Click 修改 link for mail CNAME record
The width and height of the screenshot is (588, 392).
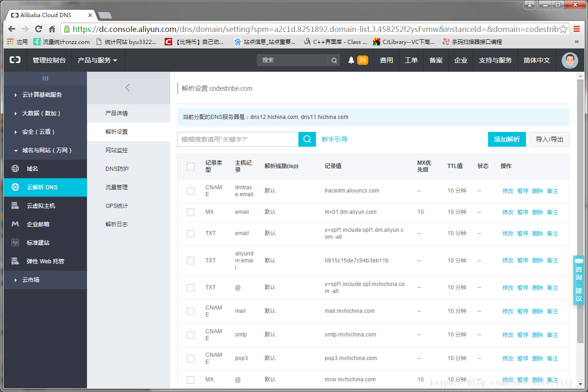coord(508,311)
